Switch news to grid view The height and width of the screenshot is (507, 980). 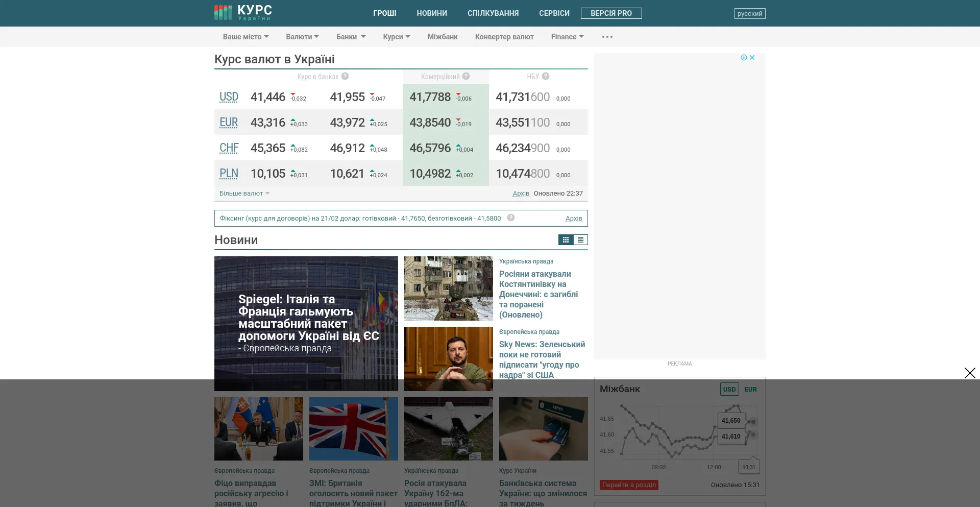click(566, 239)
